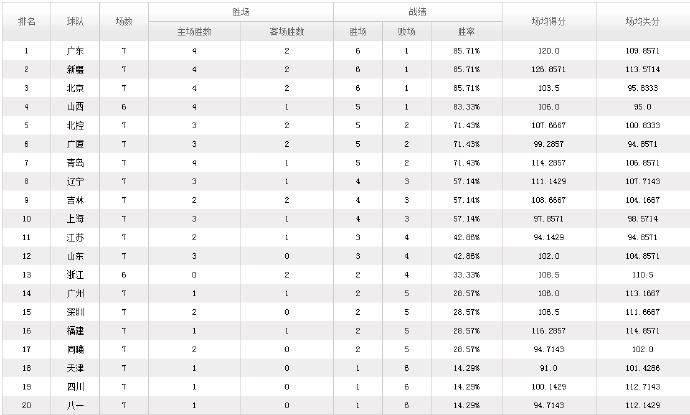Sort by 场数 column header

124,22
